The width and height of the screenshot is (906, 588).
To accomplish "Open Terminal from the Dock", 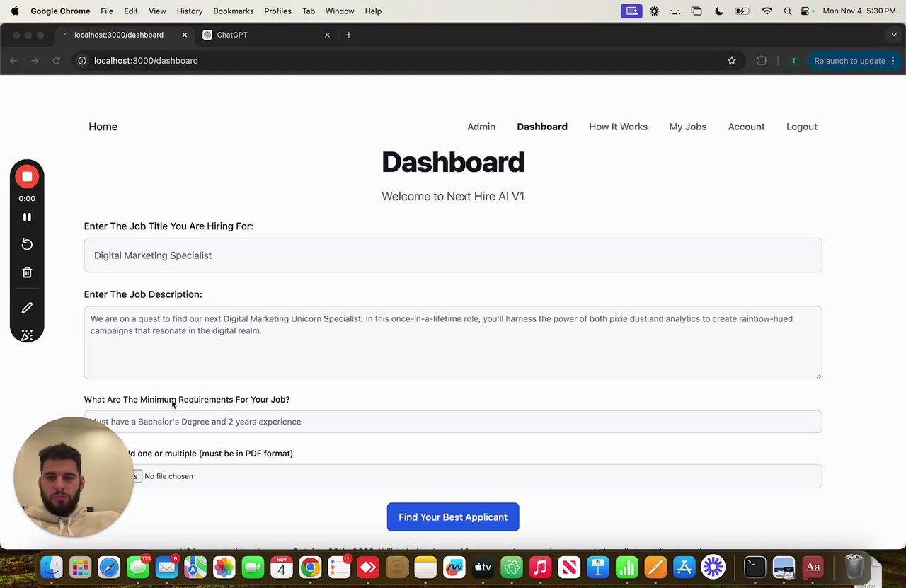I will [x=755, y=567].
